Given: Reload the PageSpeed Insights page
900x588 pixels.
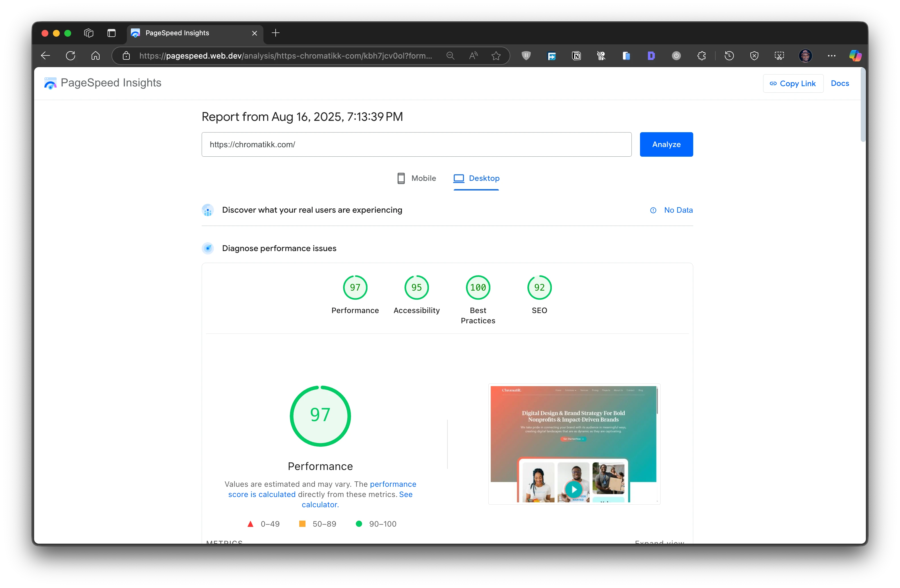Looking at the screenshot, I should (71, 56).
